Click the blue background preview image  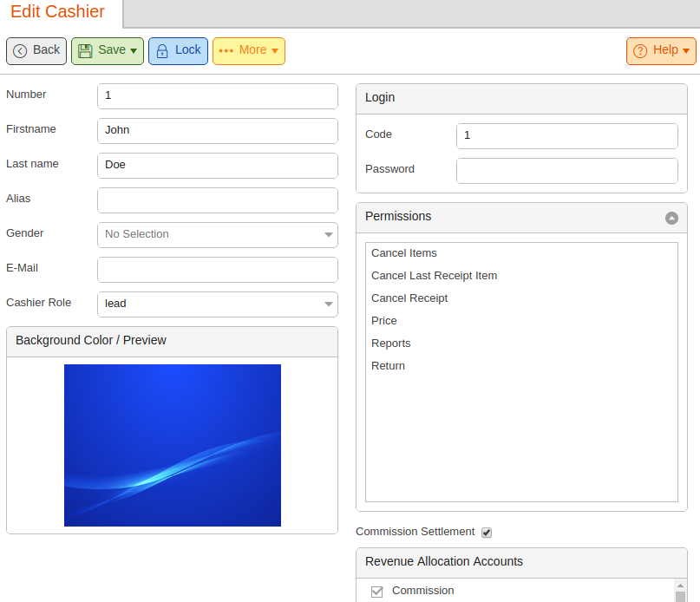[x=173, y=445]
